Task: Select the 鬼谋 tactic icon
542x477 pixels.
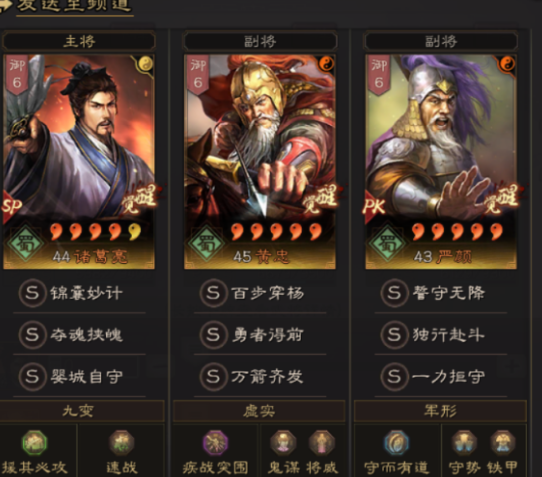Action: 283,443
